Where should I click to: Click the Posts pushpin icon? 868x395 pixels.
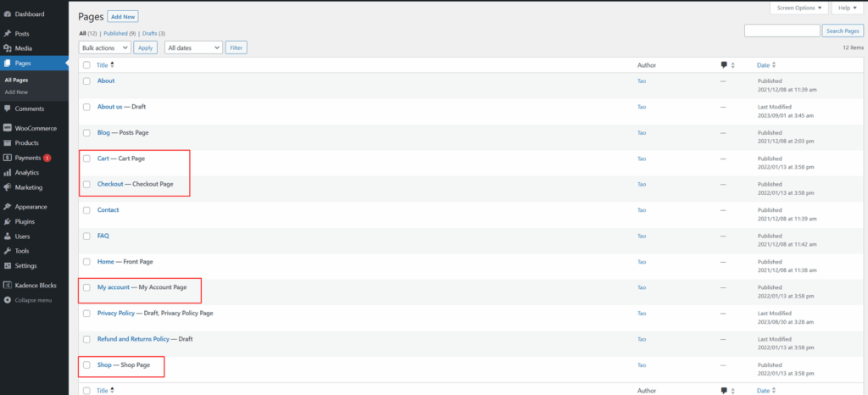pyautogui.click(x=8, y=34)
